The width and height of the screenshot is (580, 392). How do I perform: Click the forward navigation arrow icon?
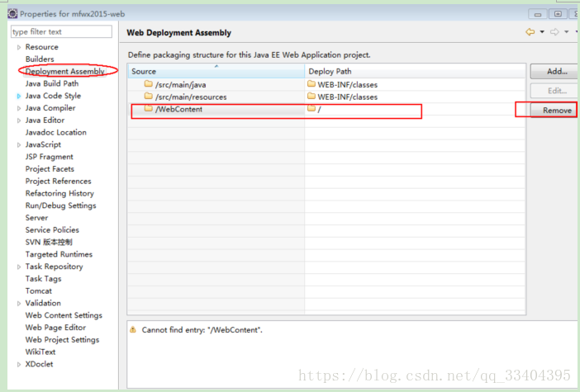tap(554, 32)
